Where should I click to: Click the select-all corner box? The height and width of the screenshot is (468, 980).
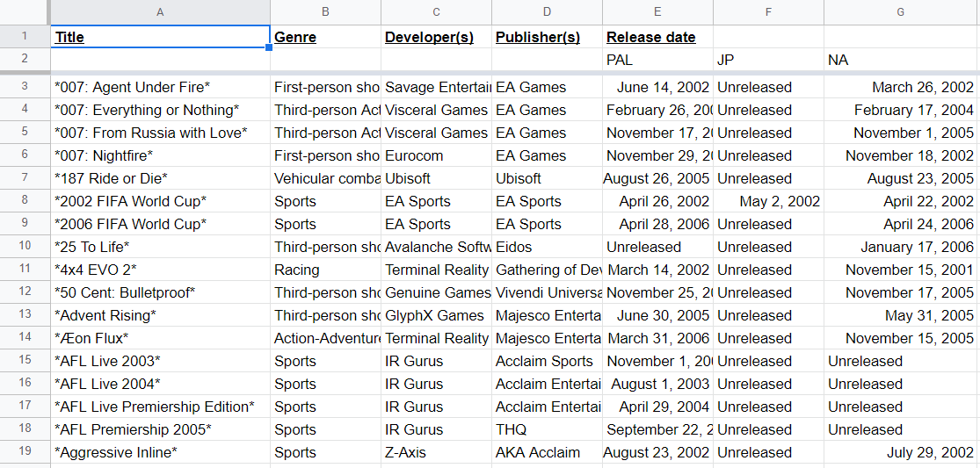point(25,12)
